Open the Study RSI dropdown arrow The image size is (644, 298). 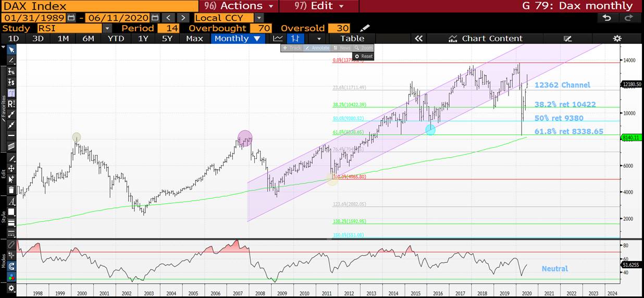click(x=107, y=28)
